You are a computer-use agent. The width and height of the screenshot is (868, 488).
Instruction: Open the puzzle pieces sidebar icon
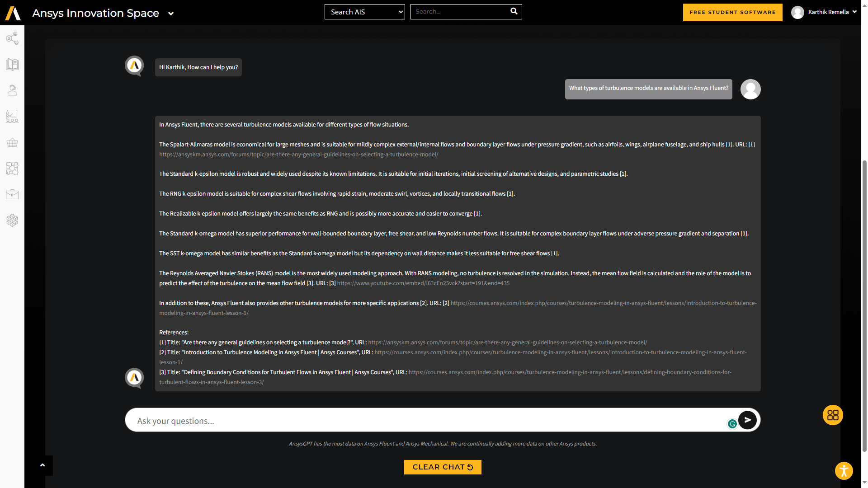(x=12, y=169)
